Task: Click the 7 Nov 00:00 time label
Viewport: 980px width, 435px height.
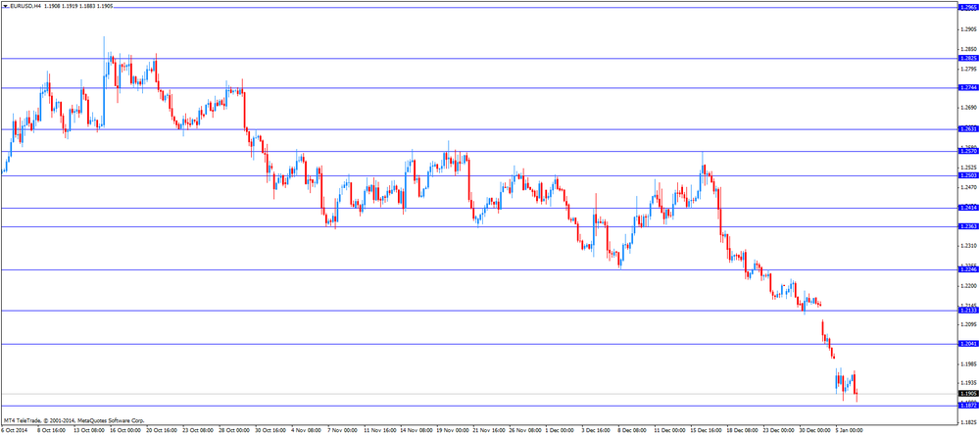Action: pyautogui.click(x=341, y=431)
